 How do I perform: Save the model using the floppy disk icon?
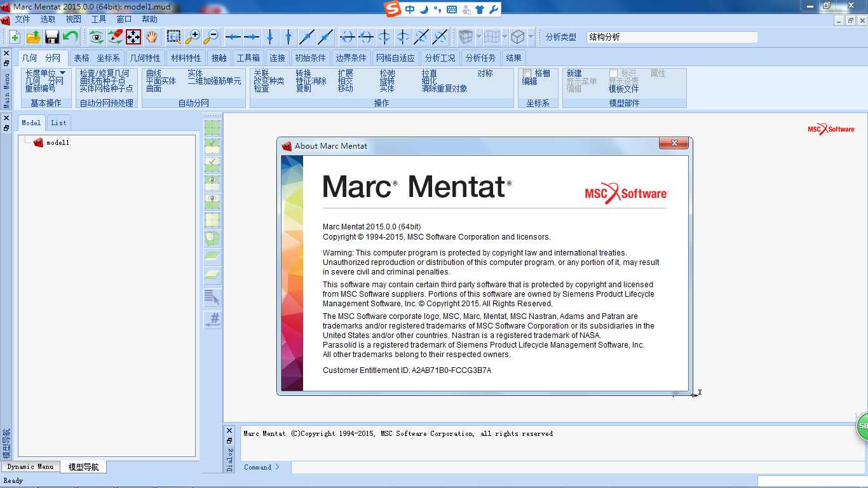click(x=51, y=37)
